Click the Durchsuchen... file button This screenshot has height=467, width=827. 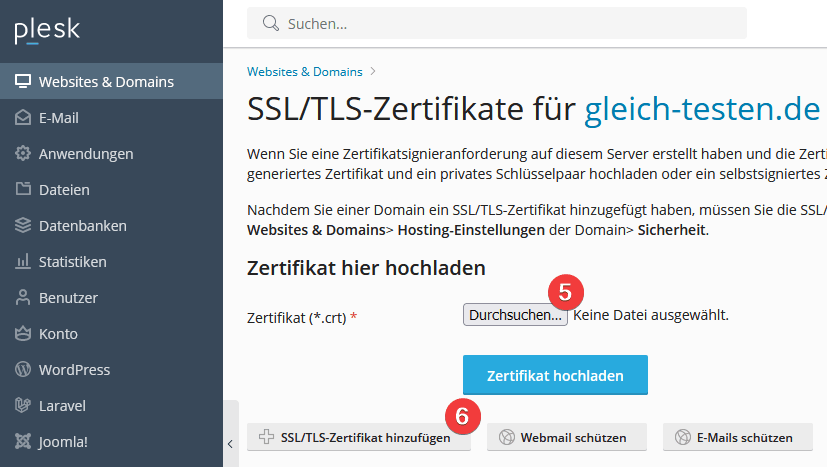515,315
